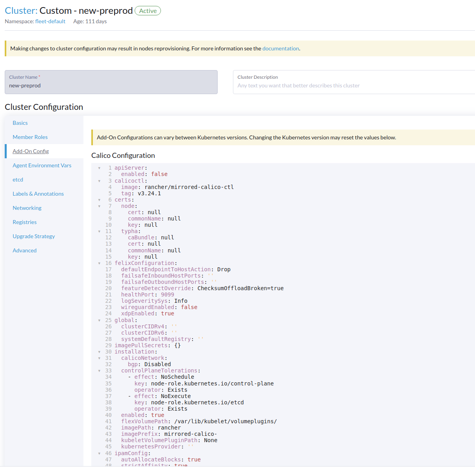
Task: Open the etcd configuration tab
Action: [x=18, y=179]
